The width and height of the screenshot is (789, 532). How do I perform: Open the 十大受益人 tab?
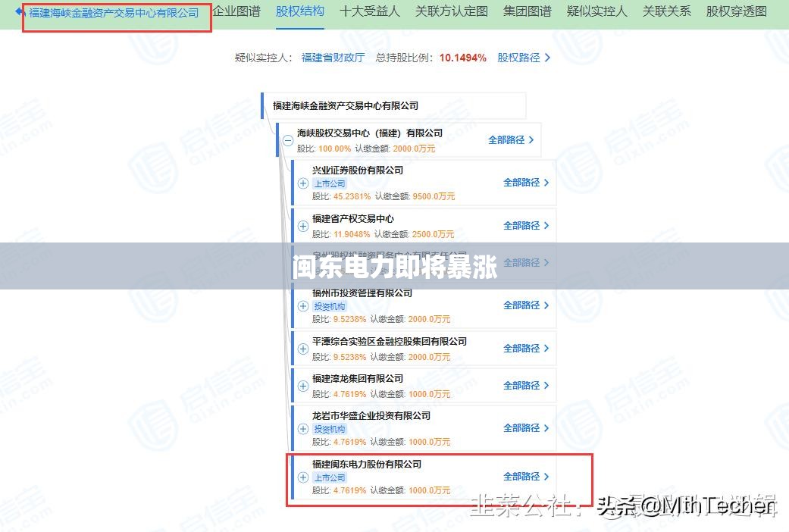click(370, 11)
